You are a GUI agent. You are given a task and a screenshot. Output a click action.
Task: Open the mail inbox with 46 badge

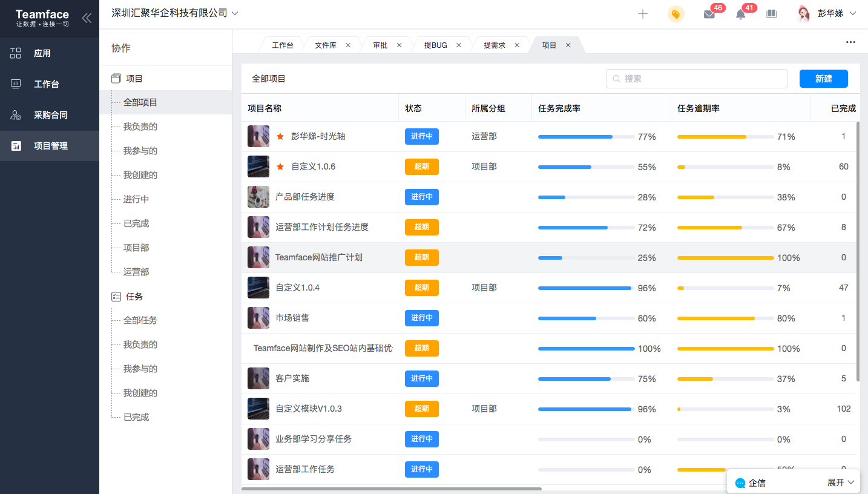point(709,14)
